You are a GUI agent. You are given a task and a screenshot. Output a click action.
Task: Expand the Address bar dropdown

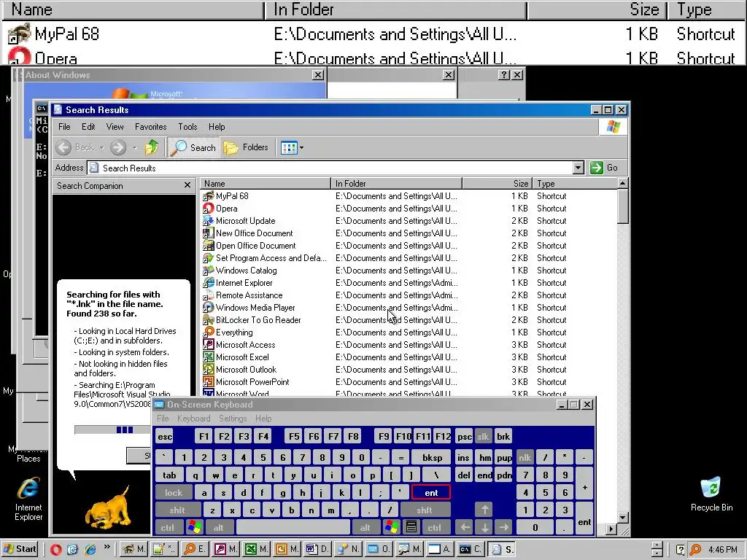578,168
